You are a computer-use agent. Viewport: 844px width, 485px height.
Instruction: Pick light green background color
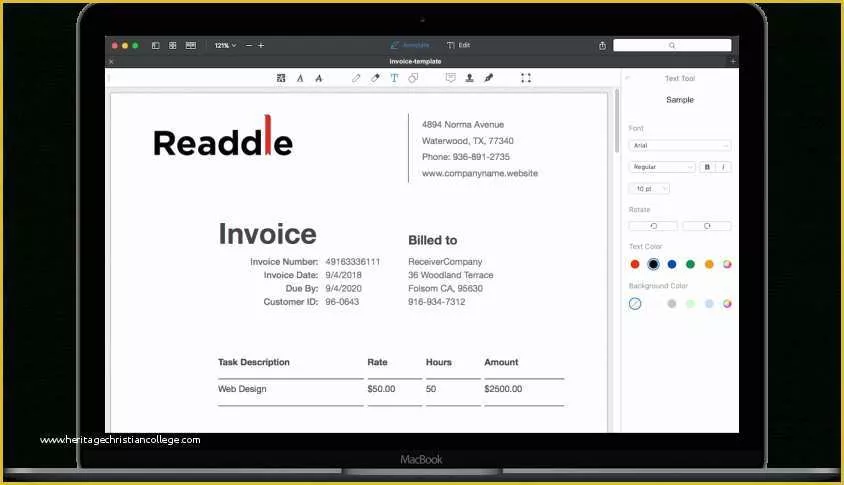click(x=691, y=304)
